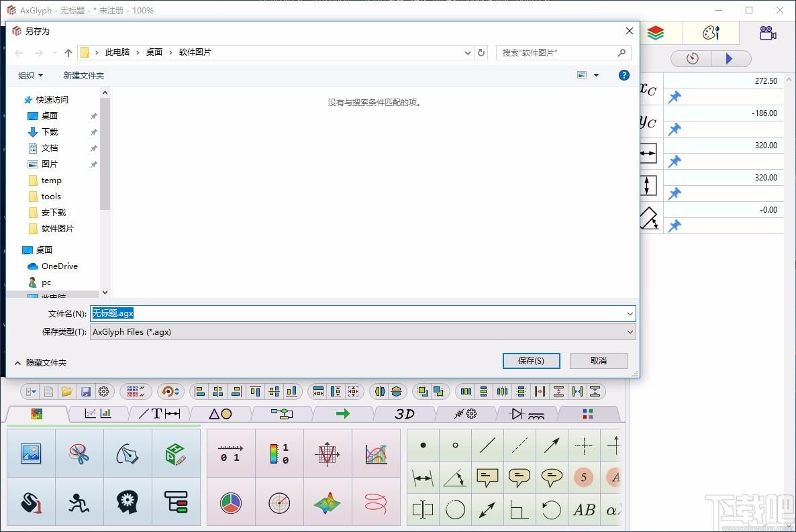Toggle the pin beneath yC value
This screenshot has height=532, width=796.
tap(674, 129)
